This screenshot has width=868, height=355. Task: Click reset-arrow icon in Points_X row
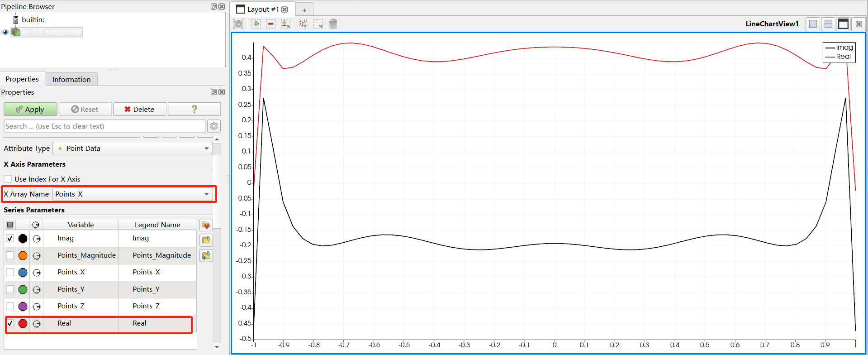37,273
